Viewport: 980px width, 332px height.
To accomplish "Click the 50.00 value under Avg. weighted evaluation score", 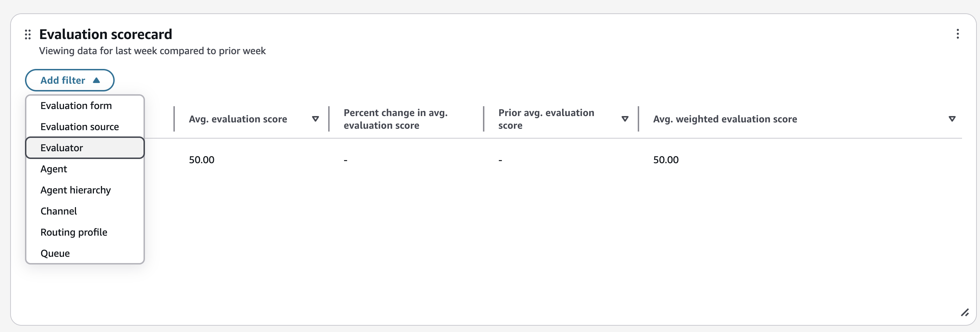I will [x=666, y=160].
